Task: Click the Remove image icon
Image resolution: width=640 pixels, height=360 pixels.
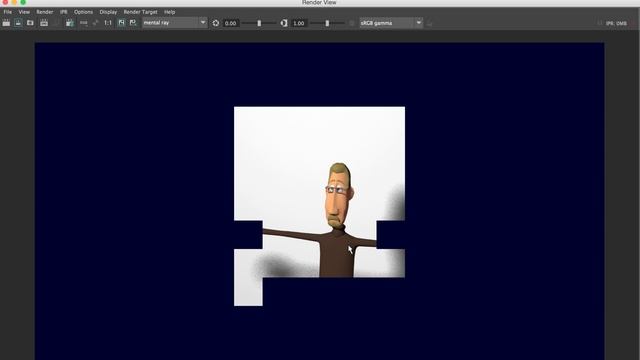Action: pos(133,23)
